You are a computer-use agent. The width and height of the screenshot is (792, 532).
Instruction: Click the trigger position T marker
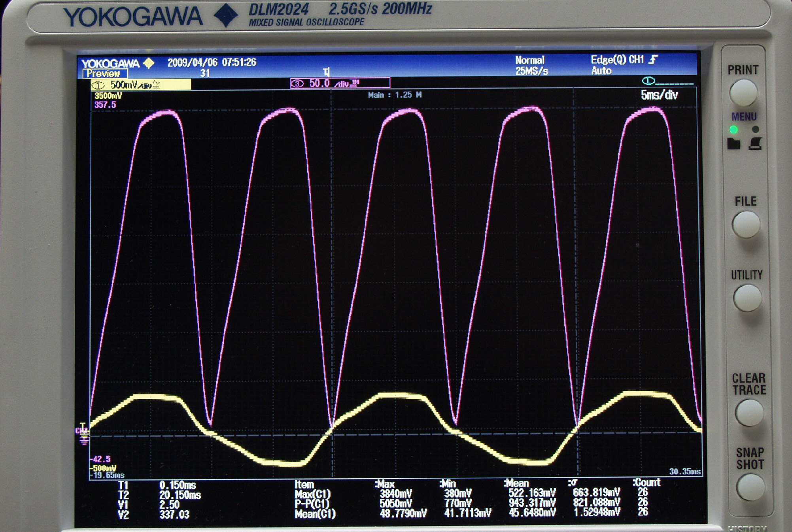(x=326, y=72)
